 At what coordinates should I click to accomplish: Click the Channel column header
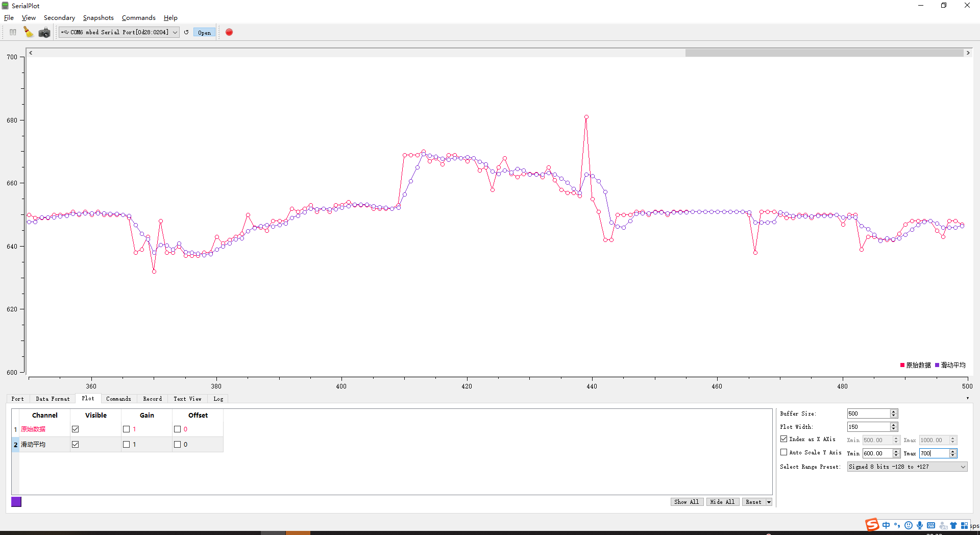tap(44, 415)
